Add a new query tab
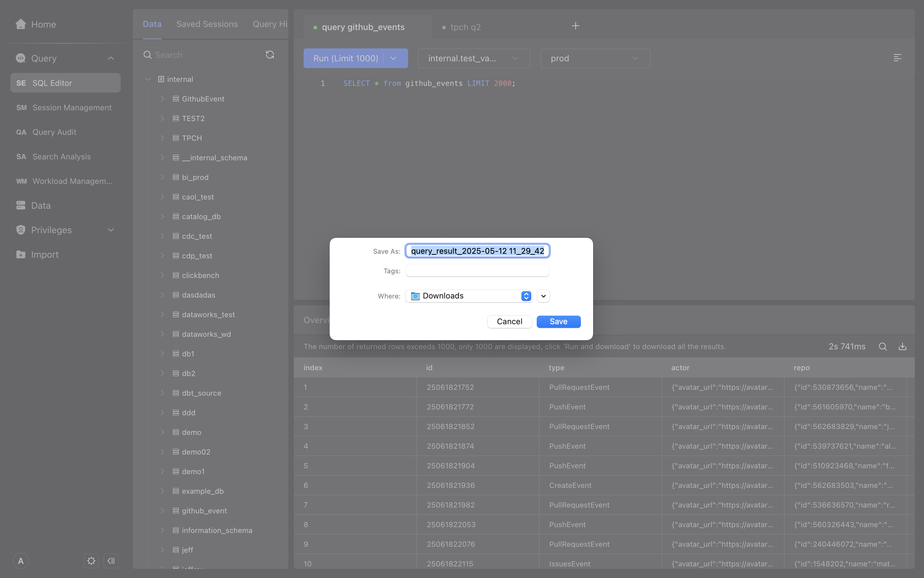Screen dimensions: 924x578 click(x=575, y=26)
